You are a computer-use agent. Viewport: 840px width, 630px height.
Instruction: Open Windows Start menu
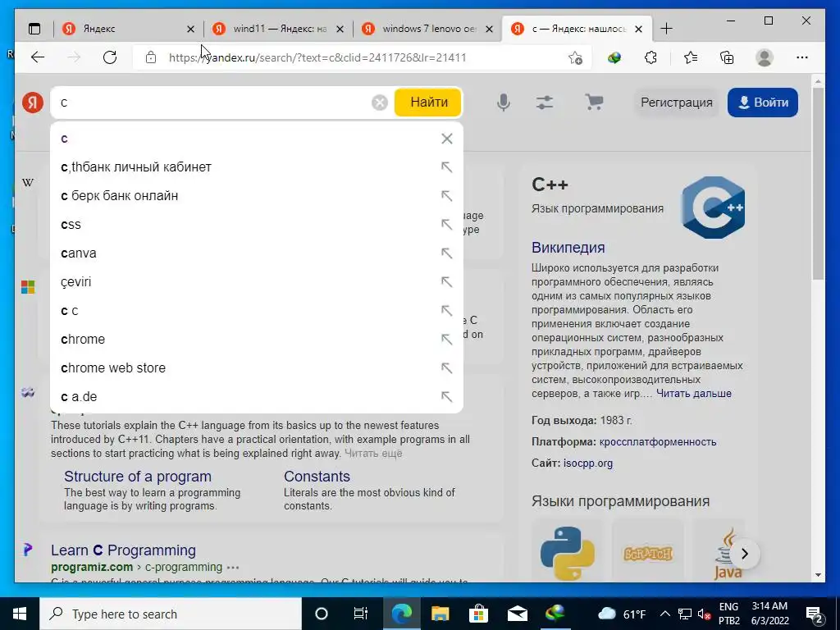[x=20, y=614]
